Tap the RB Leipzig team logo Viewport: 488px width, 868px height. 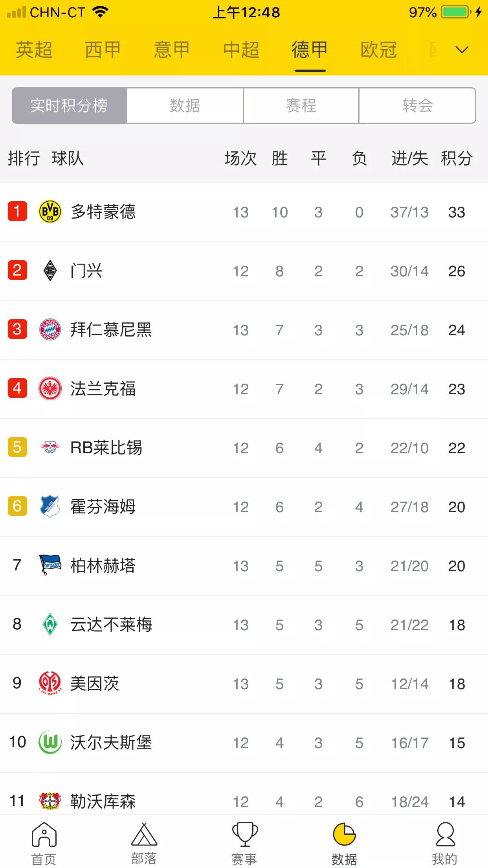tap(50, 447)
